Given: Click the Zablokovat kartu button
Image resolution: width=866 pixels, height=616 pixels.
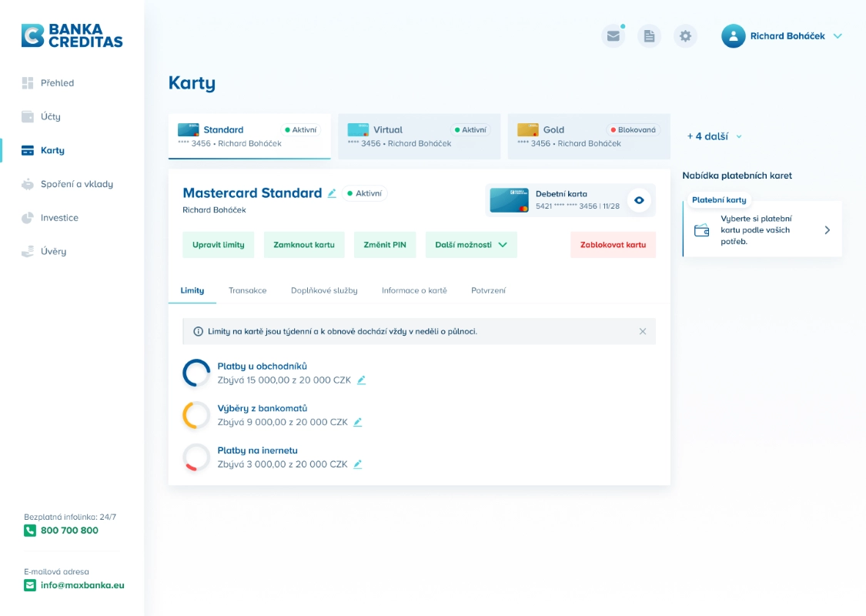Looking at the screenshot, I should point(613,245).
